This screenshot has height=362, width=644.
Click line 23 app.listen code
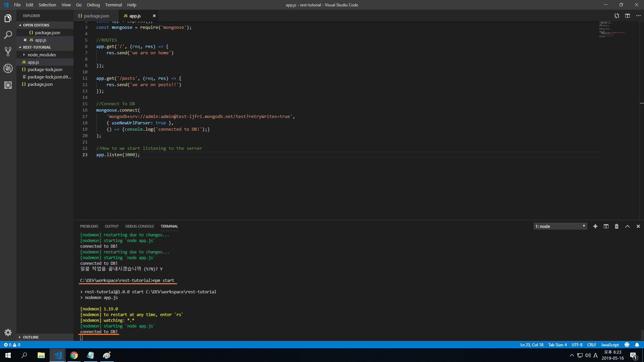pyautogui.click(x=118, y=155)
